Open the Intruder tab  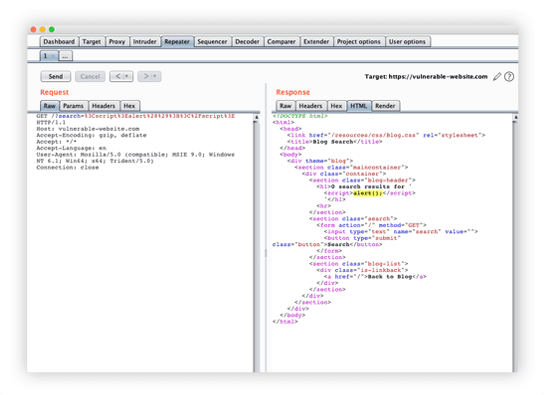pyautogui.click(x=145, y=42)
